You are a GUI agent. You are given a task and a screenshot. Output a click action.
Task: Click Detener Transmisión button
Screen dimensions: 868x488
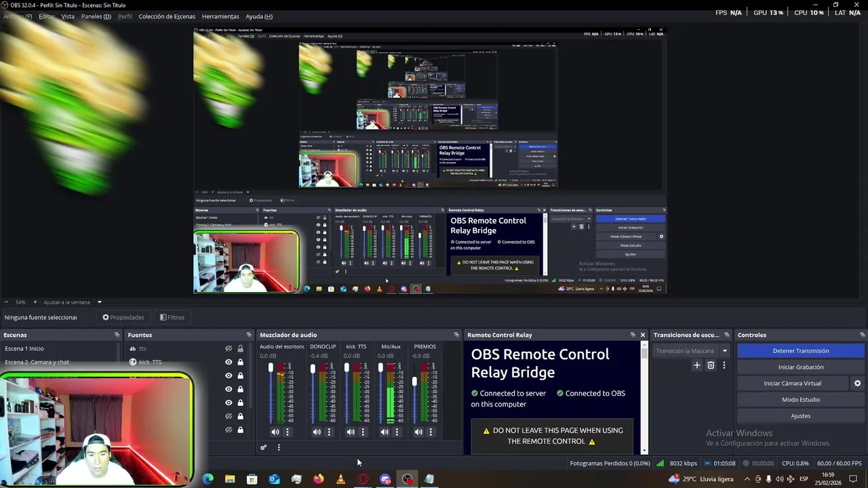coord(801,350)
